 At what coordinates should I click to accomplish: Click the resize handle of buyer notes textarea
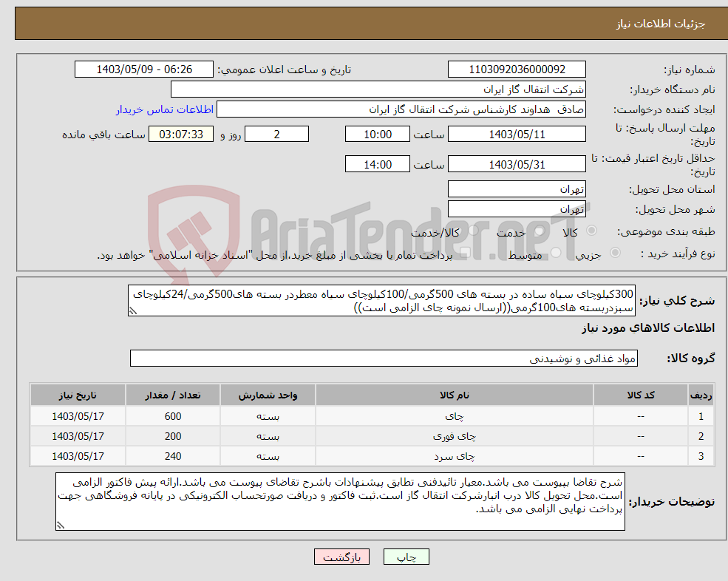click(x=61, y=526)
